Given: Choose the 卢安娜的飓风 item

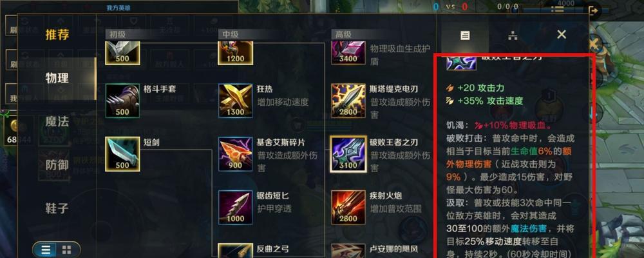Looking at the screenshot, I should [x=348, y=251].
